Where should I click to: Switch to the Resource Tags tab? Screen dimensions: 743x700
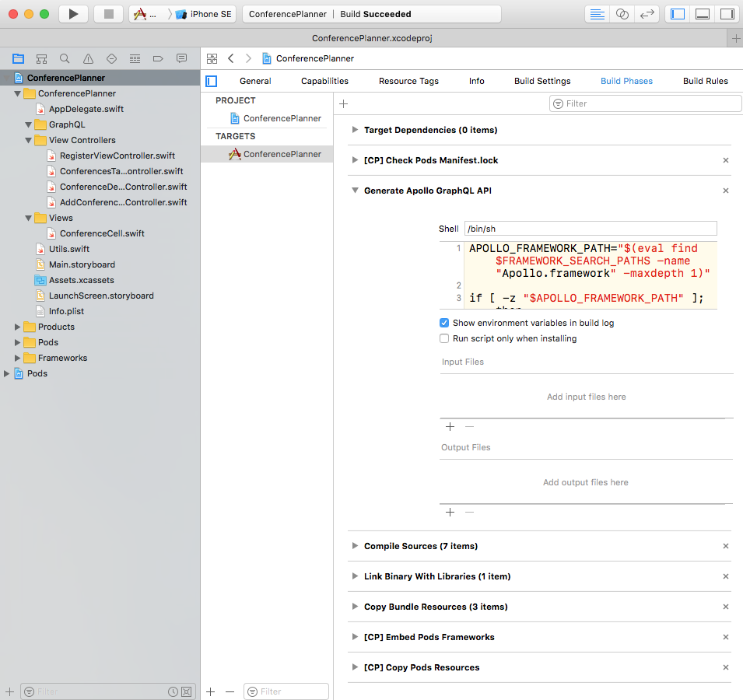click(x=408, y=81)
